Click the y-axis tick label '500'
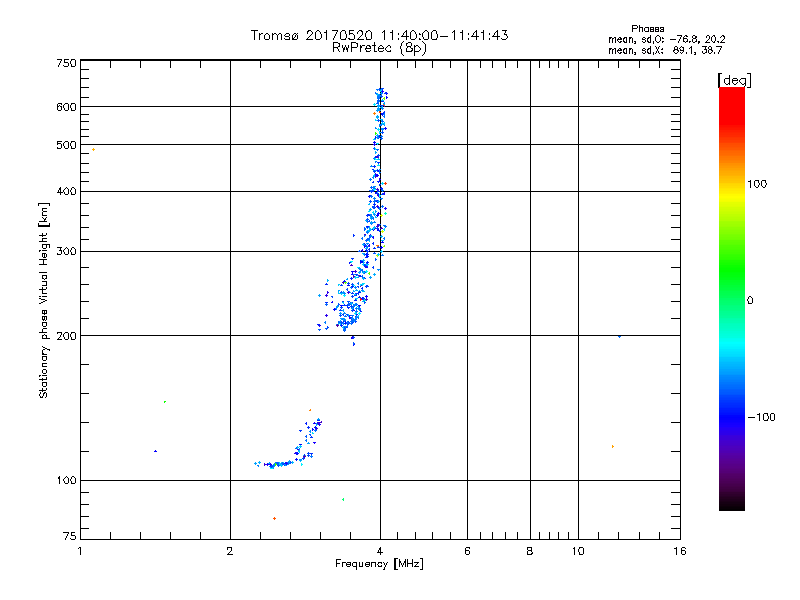 click(66, 145)
